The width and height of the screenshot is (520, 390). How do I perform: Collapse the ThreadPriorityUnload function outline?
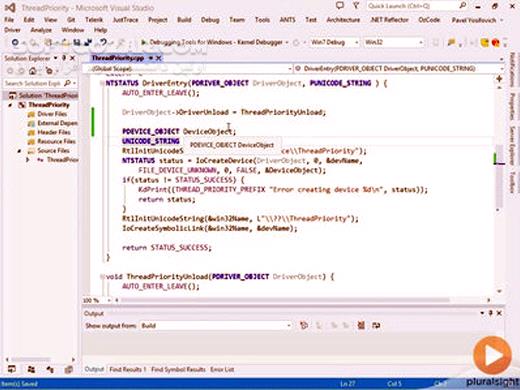(102, 276)
